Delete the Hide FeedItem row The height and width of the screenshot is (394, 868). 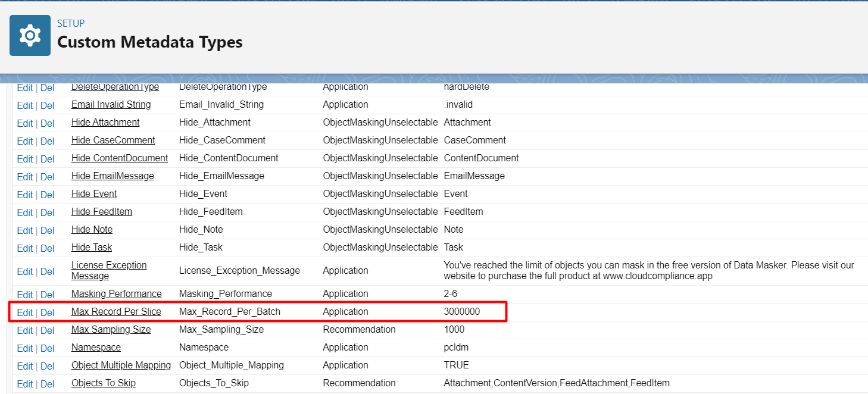click(x=47, y=212)
